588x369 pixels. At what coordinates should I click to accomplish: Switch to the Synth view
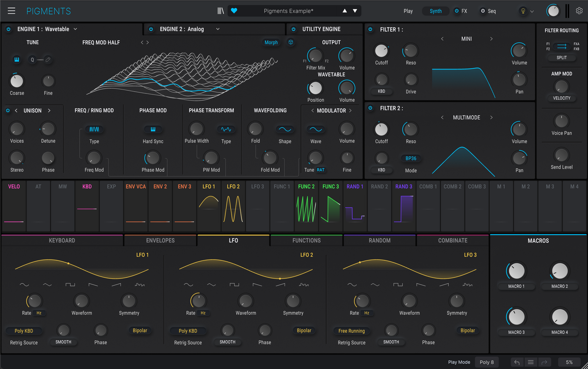435,11
